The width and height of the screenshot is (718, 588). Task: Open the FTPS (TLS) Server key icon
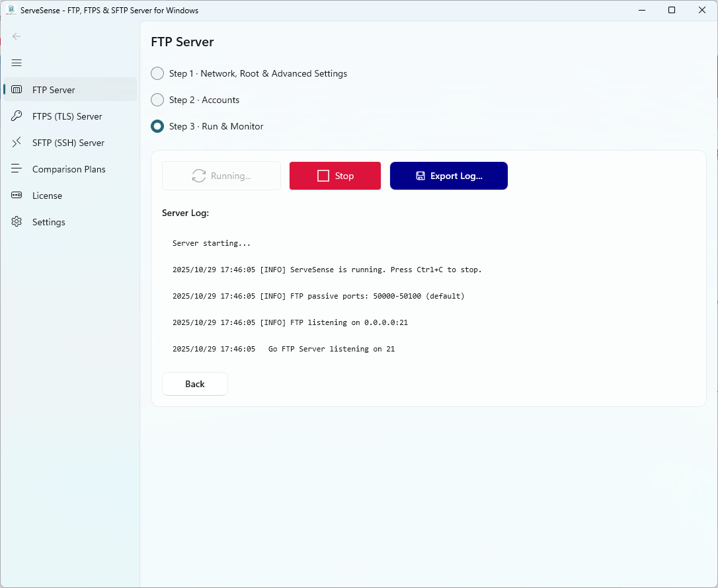pos(16,116)
